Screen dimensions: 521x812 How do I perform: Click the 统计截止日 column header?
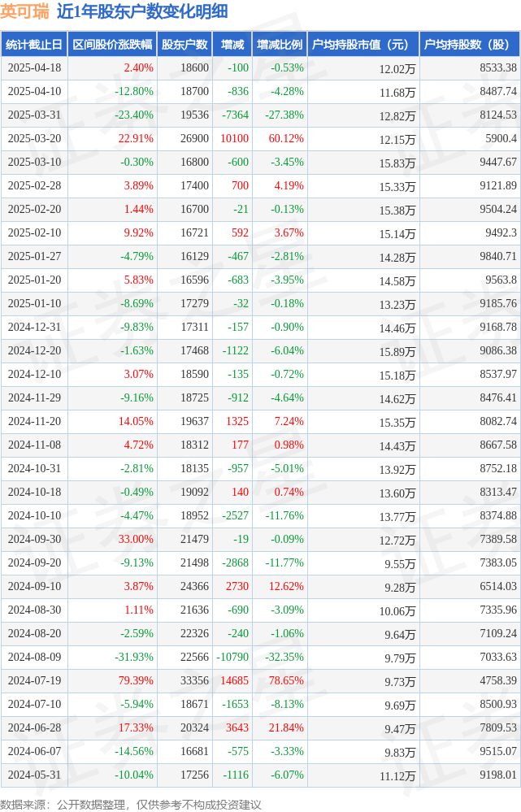[x=34, y=45]
